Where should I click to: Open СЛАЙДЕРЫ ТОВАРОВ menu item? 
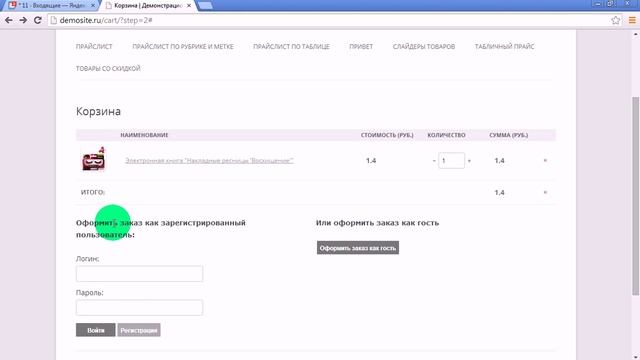coord(424,47)
